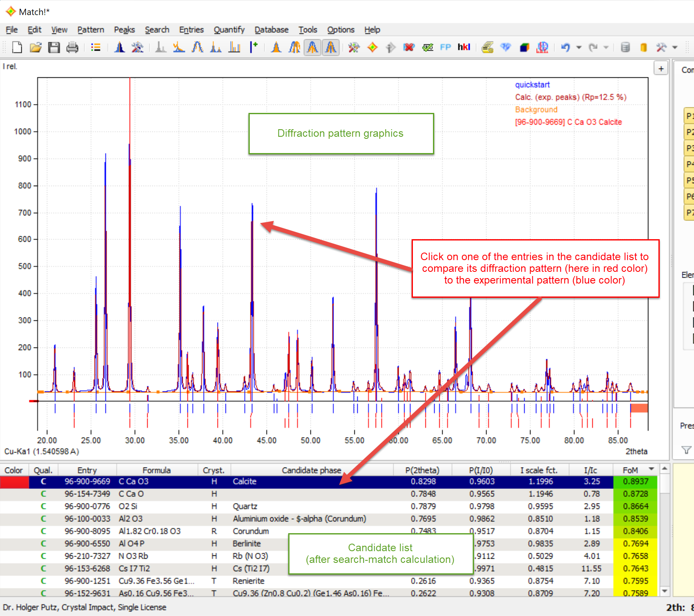
Task: Toggle the first highlighted orange peak-profile button
Action: tap(312, 47)
